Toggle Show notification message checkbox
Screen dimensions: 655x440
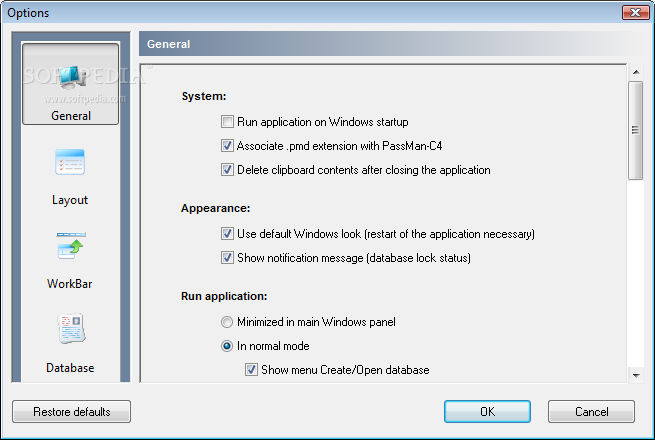[x=227, y=258]
